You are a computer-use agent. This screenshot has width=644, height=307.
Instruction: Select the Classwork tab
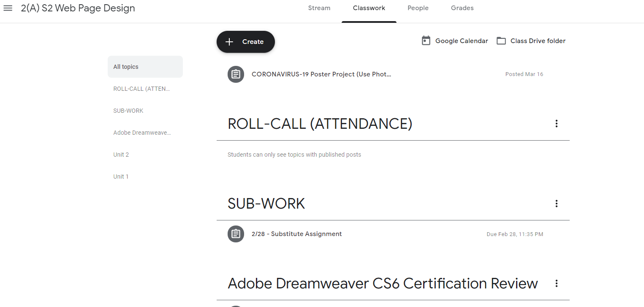(x=369, y=8)
